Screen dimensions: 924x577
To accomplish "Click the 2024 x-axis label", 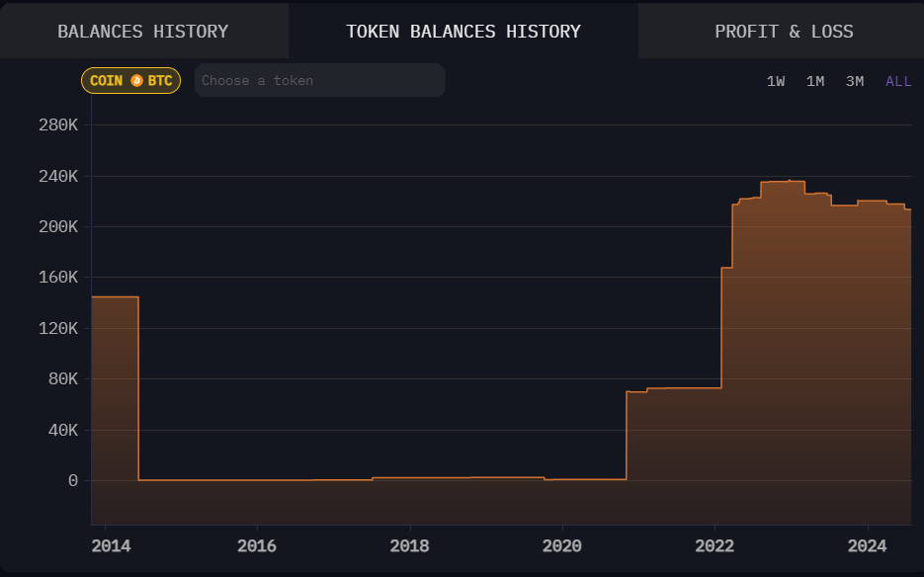I will [867, 546].
